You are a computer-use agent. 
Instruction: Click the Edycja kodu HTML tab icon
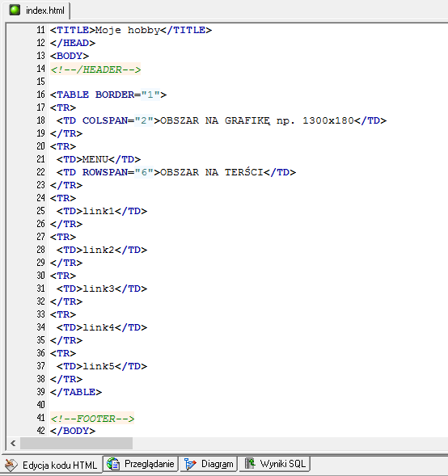click(11, 465)
